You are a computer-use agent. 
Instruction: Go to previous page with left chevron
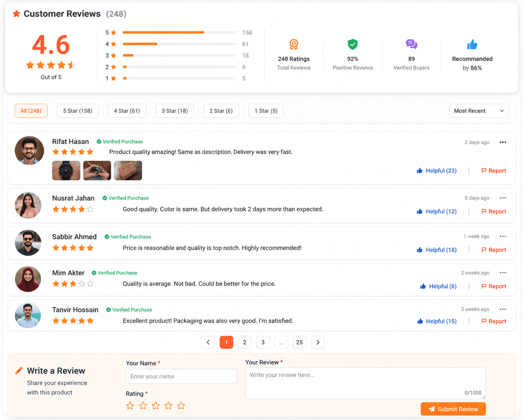click(x=208, y=342)
